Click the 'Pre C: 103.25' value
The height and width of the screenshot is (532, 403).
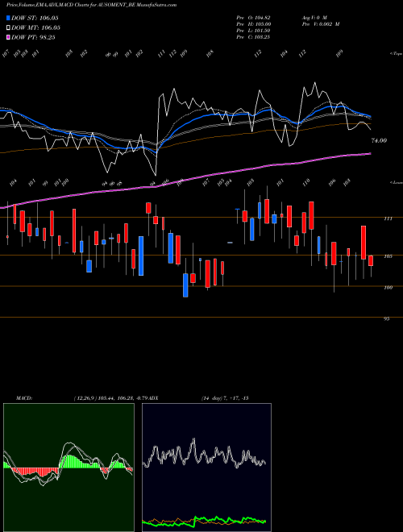tap(253, 37)
